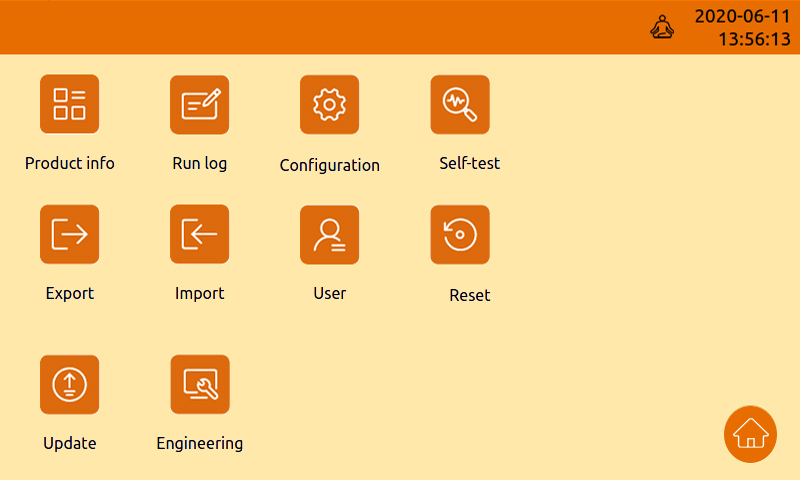Viewport: 800px width, 480px height.
Task: Select the "Engineering" text label
Action: coord(199,443)
